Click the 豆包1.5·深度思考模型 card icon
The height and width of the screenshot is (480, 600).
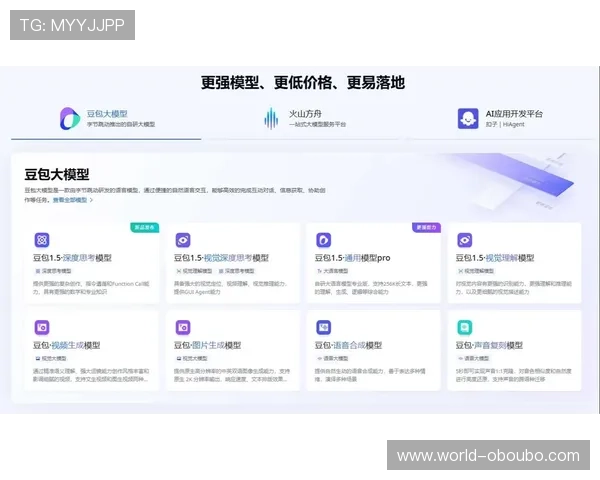point(42,240)
